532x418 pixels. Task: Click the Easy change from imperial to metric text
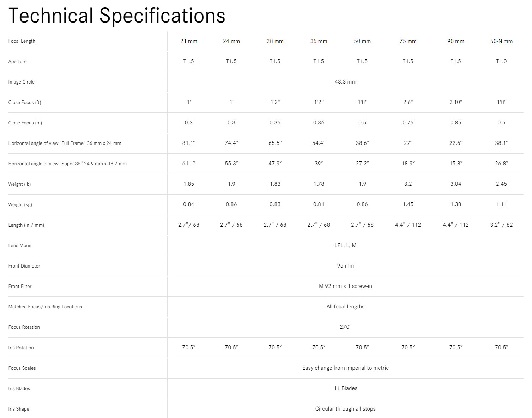coord(345,368)
